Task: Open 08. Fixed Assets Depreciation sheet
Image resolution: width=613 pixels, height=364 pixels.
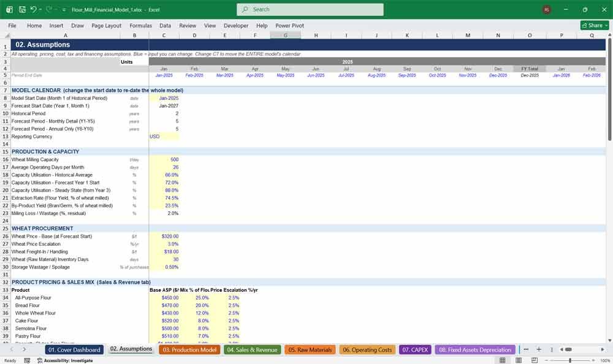Action: tap(475, 349)
